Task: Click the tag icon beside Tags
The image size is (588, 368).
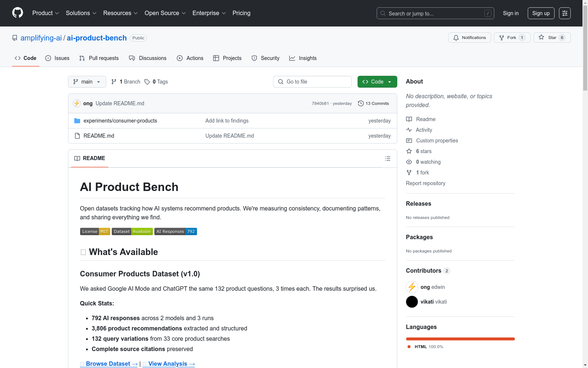Action: [x=147, y=82]
